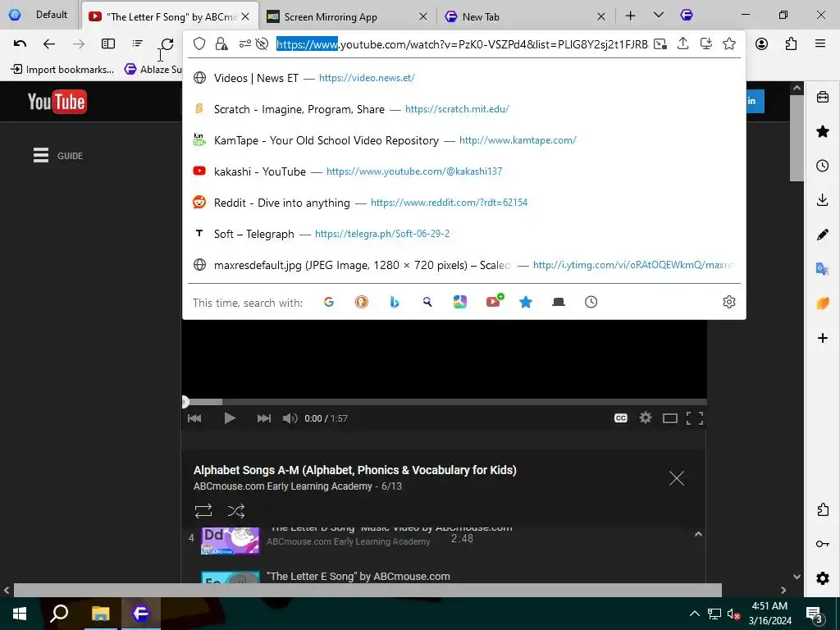Select The Letter F Song tab
The width and height of the screenshot is (840, 630).
tap(169, 16)
